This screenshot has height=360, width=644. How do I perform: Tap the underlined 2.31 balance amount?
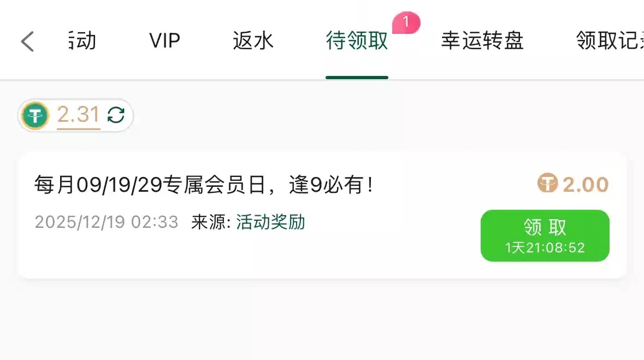pos(79,115)
